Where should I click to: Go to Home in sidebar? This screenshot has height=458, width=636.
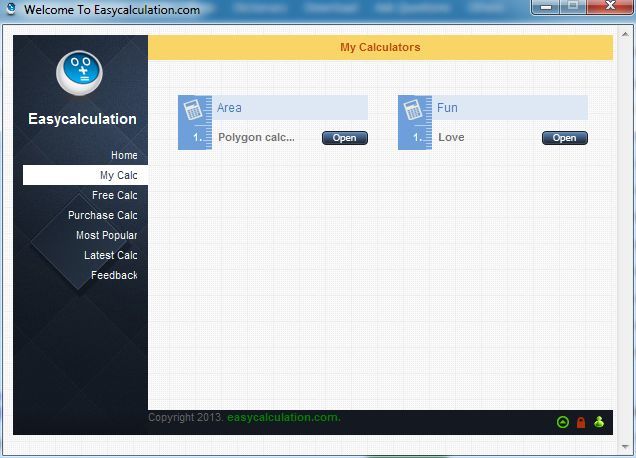click(124, 155)
